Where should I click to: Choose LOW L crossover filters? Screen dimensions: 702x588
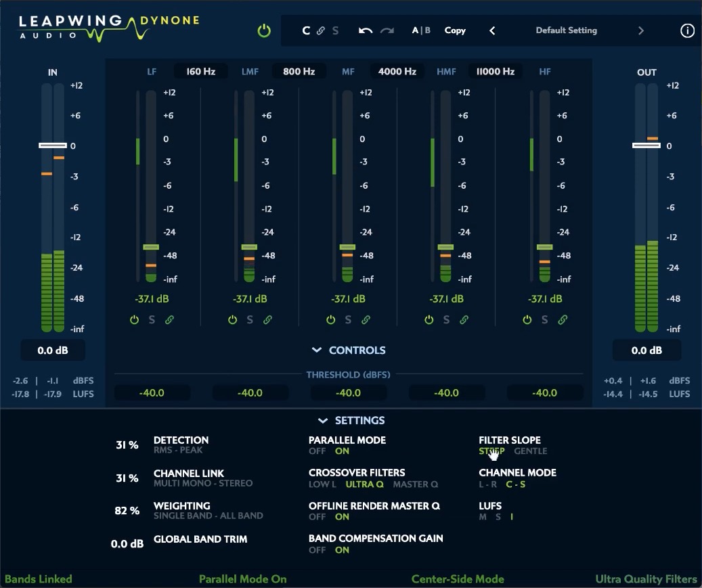pos(322,484)
